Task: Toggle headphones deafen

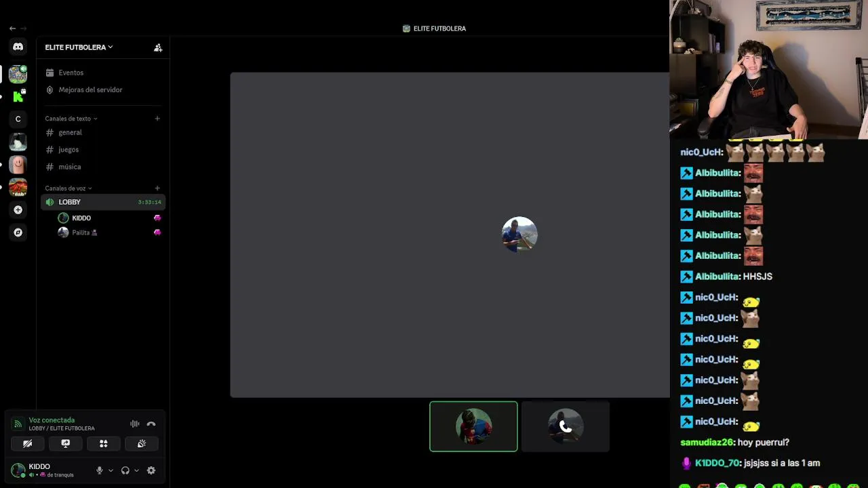Action: (125, 470)
